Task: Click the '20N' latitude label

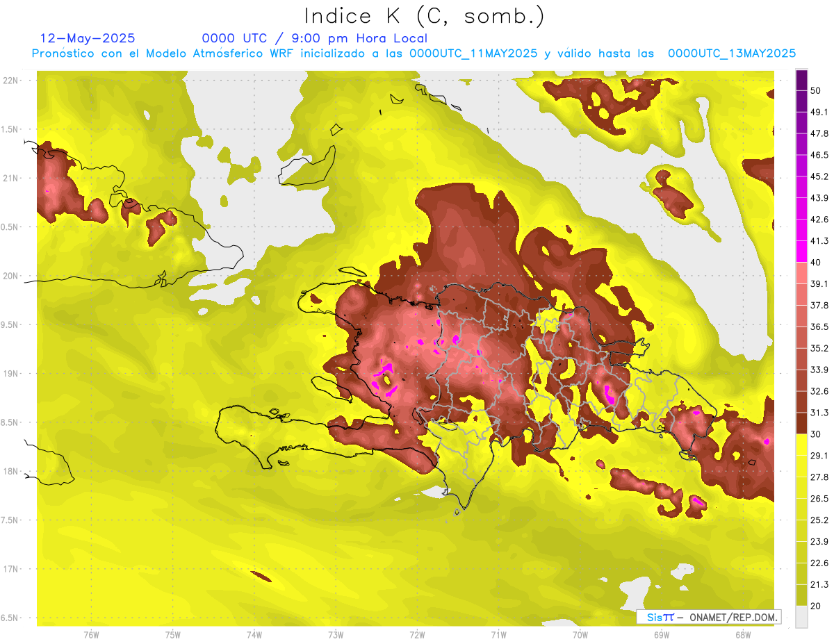Action: pos(11,276)
